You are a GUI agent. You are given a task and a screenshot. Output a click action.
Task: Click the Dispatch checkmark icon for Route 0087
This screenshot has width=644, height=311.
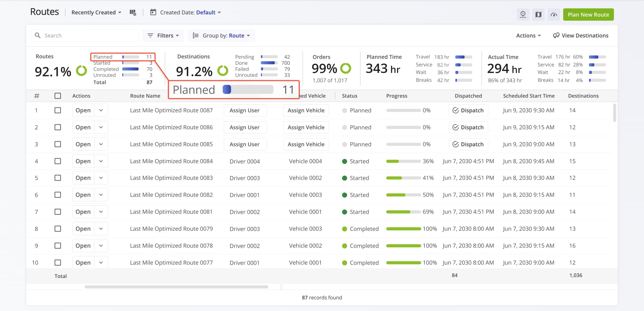(x=455, y=110)
